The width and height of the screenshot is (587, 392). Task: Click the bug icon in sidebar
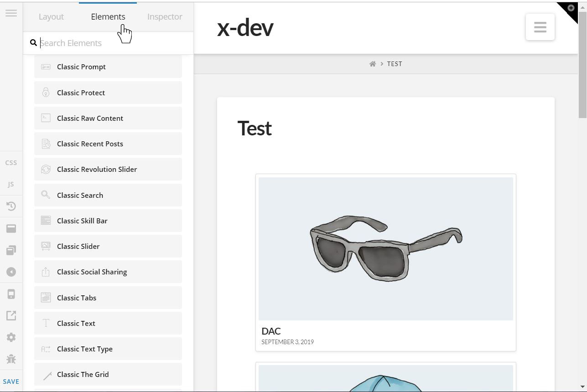pyautogui.click(x=11, y=359)
